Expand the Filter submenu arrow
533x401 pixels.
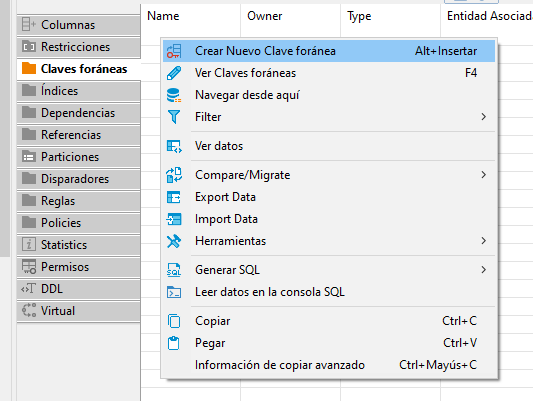pyautogui.click(x=483, y=117)
